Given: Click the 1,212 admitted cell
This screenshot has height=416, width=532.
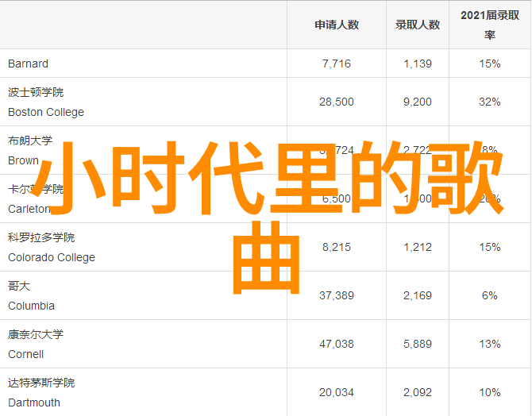Looking at the screenshot, I should tap(418, 247).
